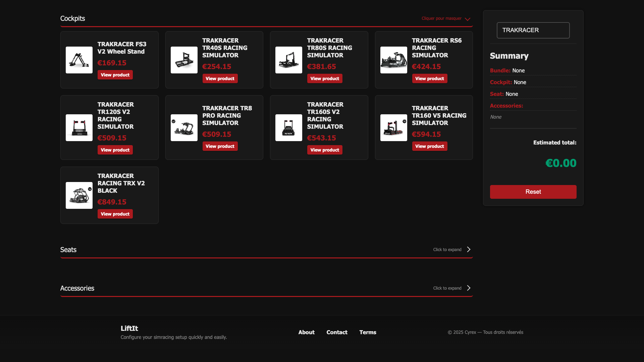Open the About footer link
Viewport: 644px width, 362px height.
click(307, 332)
